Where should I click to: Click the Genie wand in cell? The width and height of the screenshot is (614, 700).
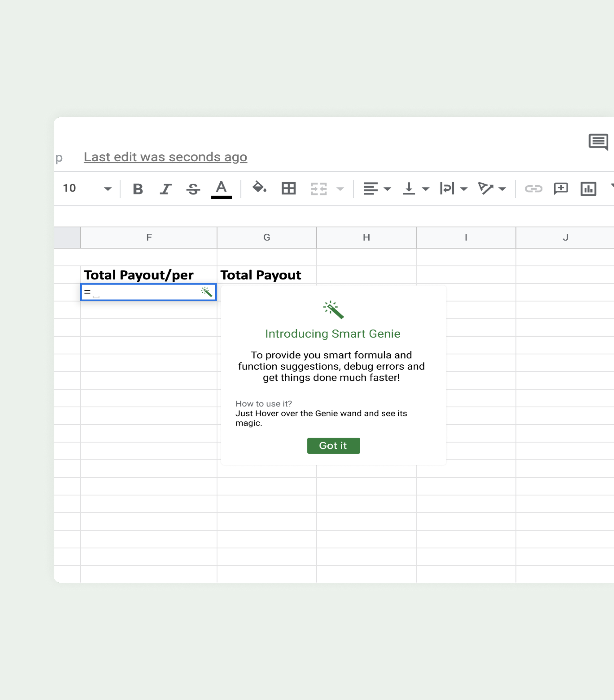pos(207,292)
